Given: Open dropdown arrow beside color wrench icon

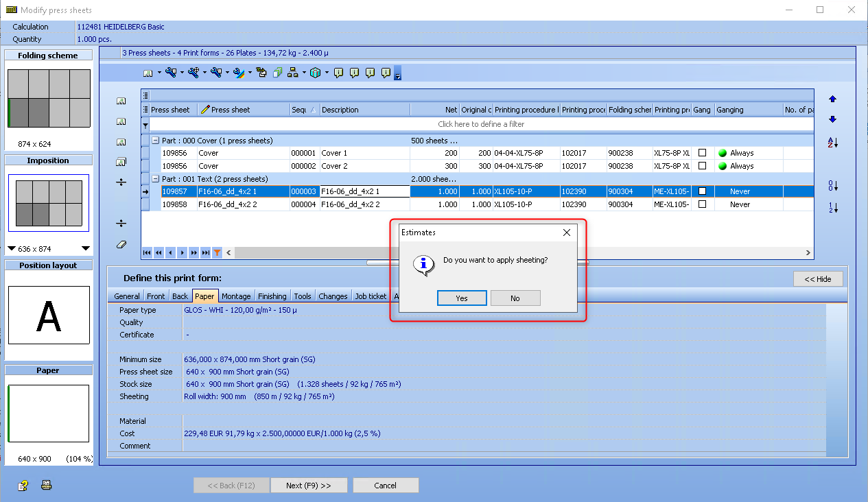Looking at the screenshot, I should tap(250, 73).
